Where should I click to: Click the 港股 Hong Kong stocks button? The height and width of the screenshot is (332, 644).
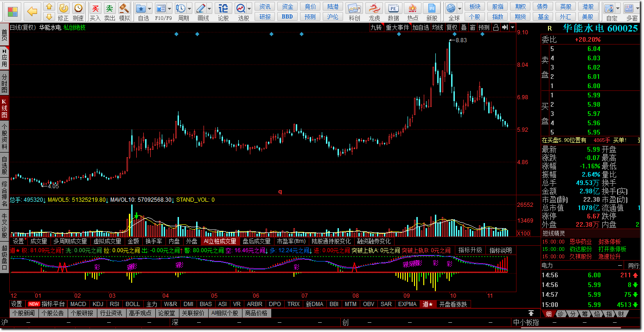pos(588,6)
